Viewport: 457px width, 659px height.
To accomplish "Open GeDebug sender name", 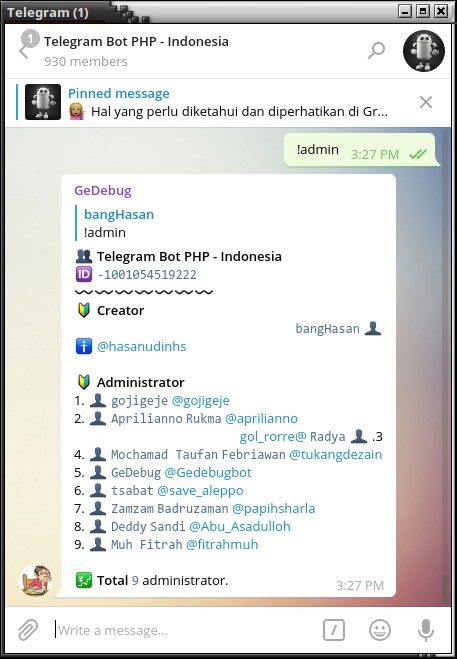I will tap(103, 190).
